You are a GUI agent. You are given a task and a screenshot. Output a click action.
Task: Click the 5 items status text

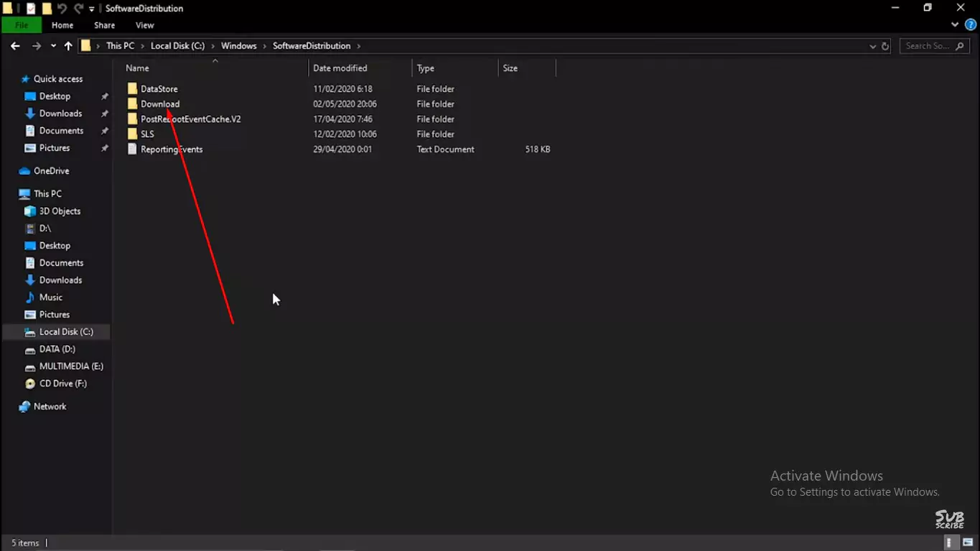[x=25, y=543]
